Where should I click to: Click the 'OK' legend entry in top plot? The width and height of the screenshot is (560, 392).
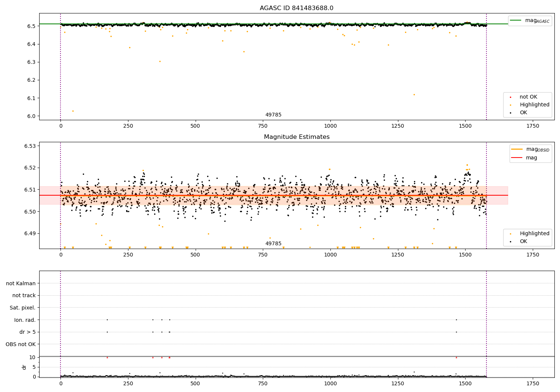coord(523,113)
